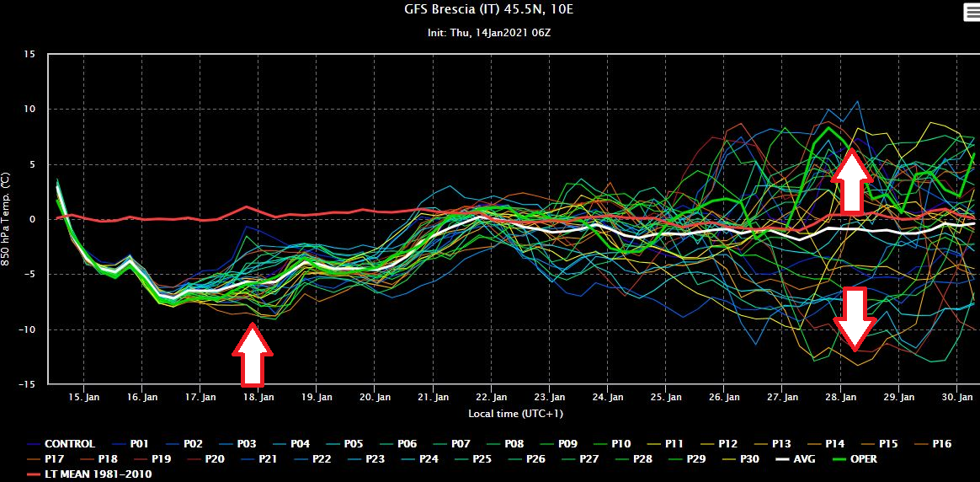Show or hide the P30 line
The image size is (980, 482).
point(741,459)
